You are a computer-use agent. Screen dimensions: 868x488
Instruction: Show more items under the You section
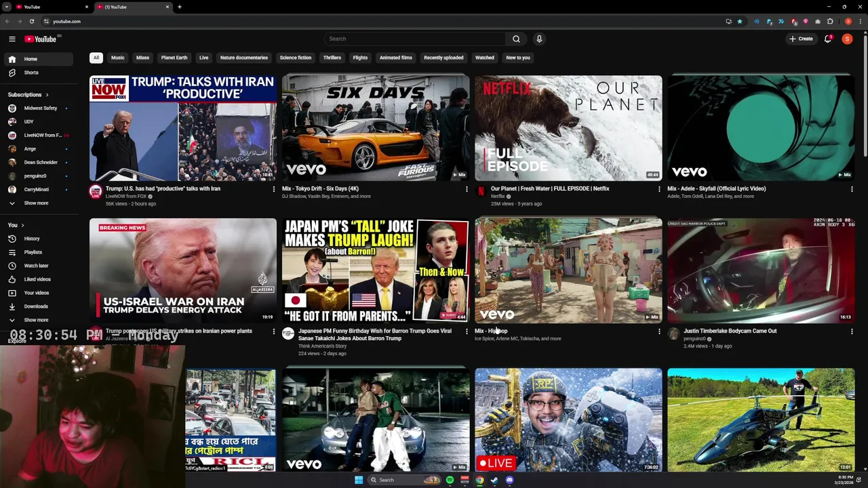(x=38, y=320)
